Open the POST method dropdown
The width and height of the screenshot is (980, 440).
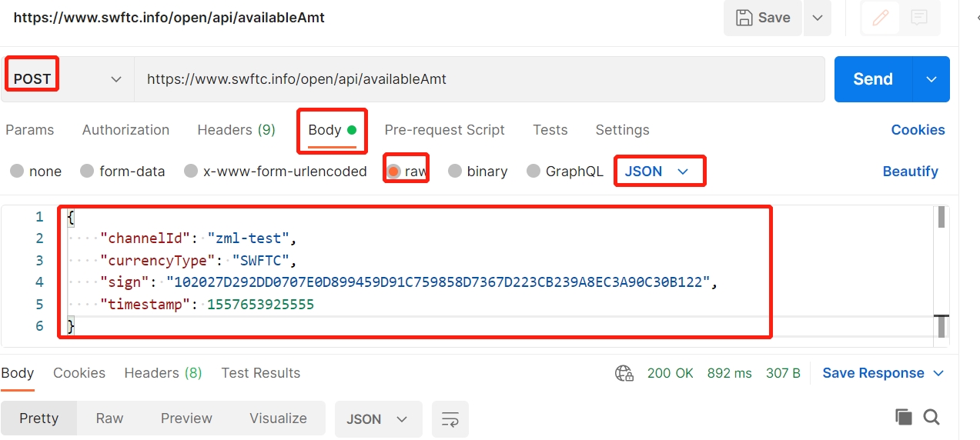[x=66, y=79]
